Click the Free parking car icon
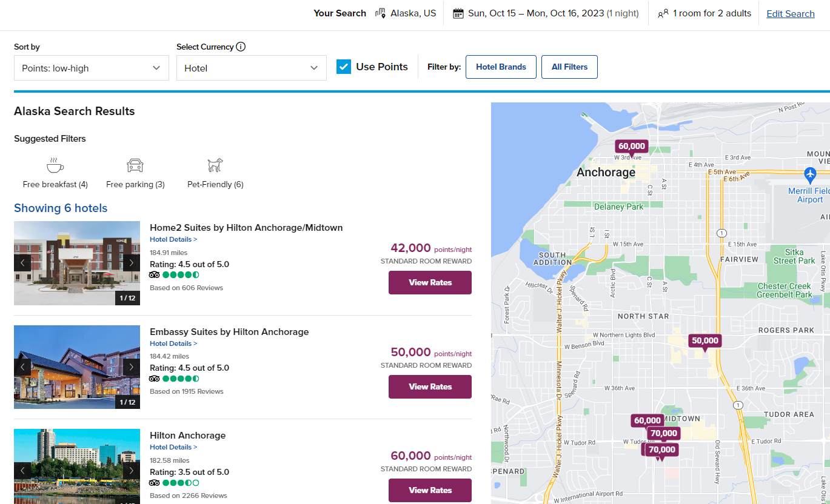 click(135, 164)
